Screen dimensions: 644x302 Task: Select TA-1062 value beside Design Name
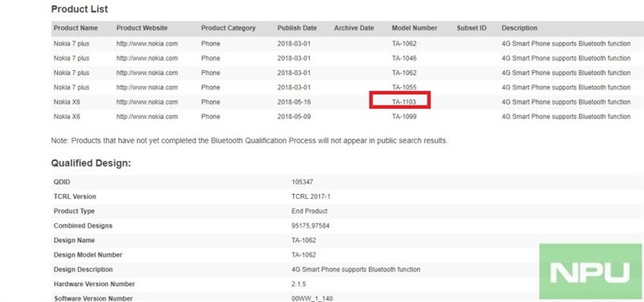[x=304, y=240]
